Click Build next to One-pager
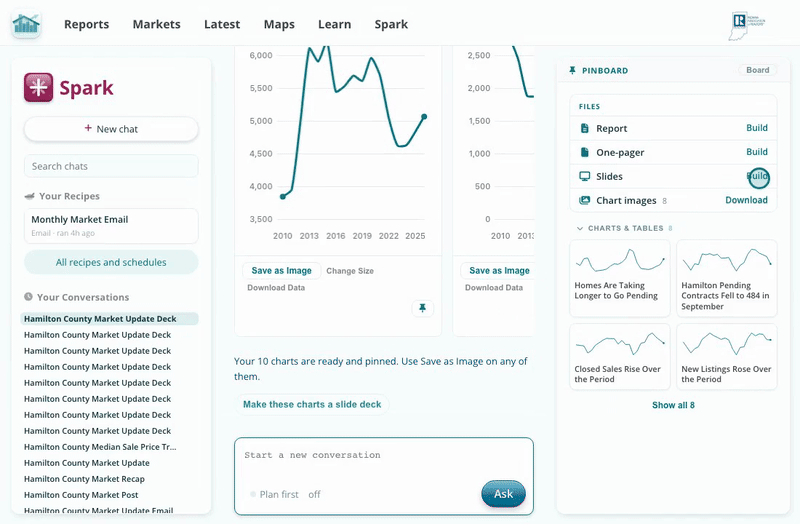Screen dimensions: 800x524 [x=757, y=152]
